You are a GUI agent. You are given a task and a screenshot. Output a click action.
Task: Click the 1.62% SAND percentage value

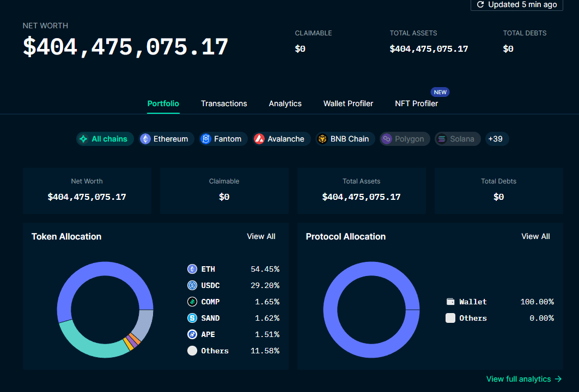(x=267, y=318)
